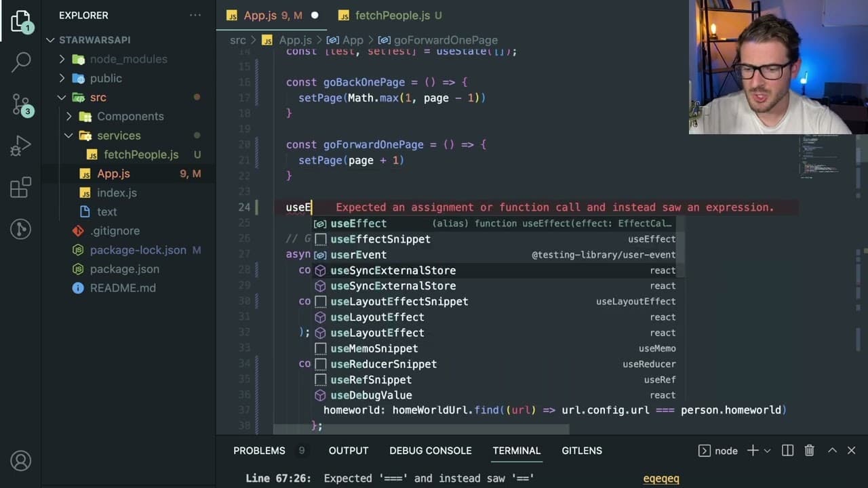Screen dimensions: 868x488
Task: Toggle maximized panel size with the up chevron
Action: tap(832, 451)
